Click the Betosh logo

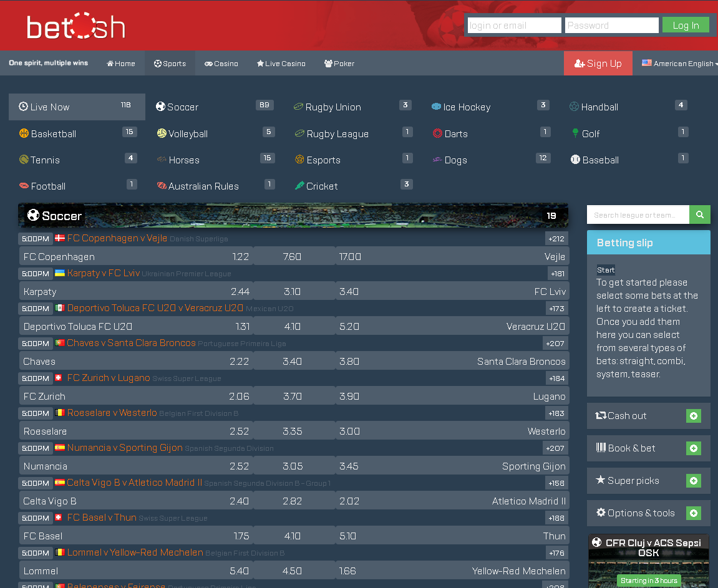(75, 26)
